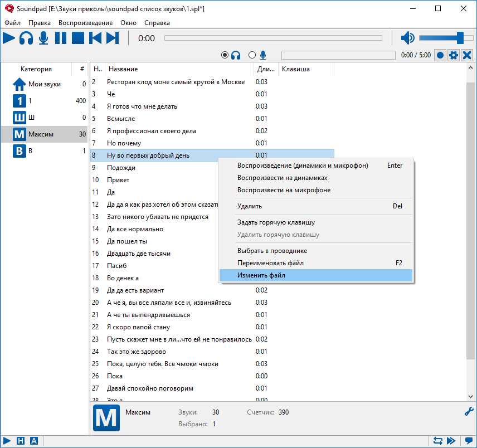Sort by the Клавиша column header
This screenshot has width=477, height=448.
click(306, 69)
